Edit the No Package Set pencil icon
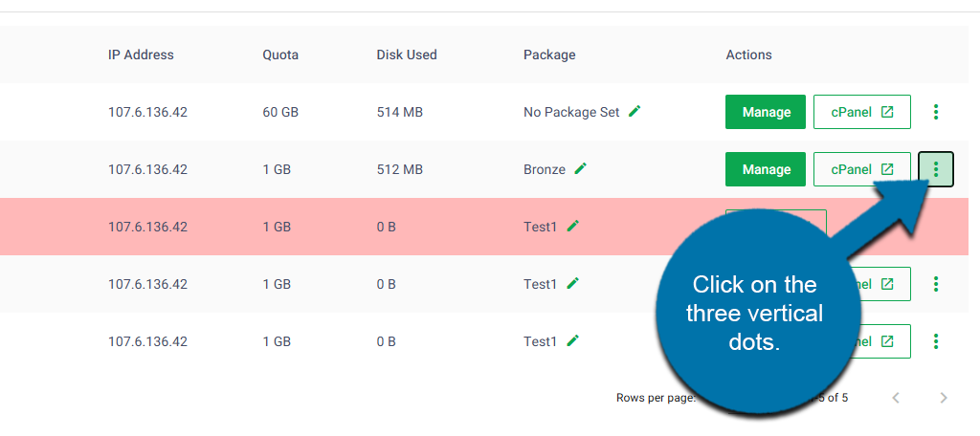The height and width of the screenshot is (436, 980). pyautogui.click(x=635, y=112)
